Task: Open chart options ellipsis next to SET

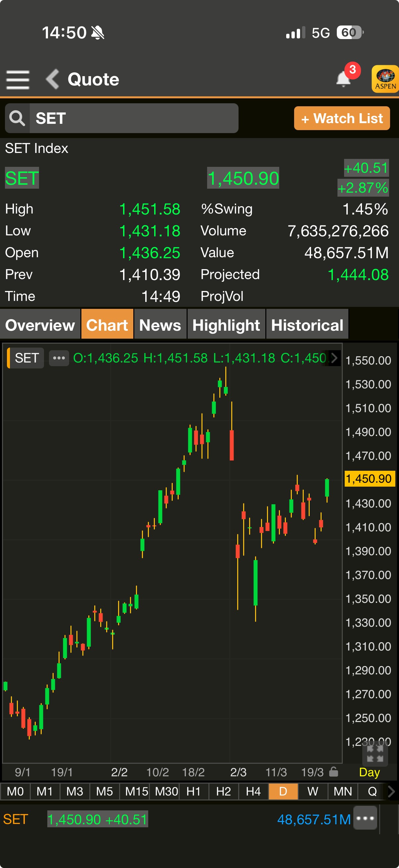Action: [59, 358]
